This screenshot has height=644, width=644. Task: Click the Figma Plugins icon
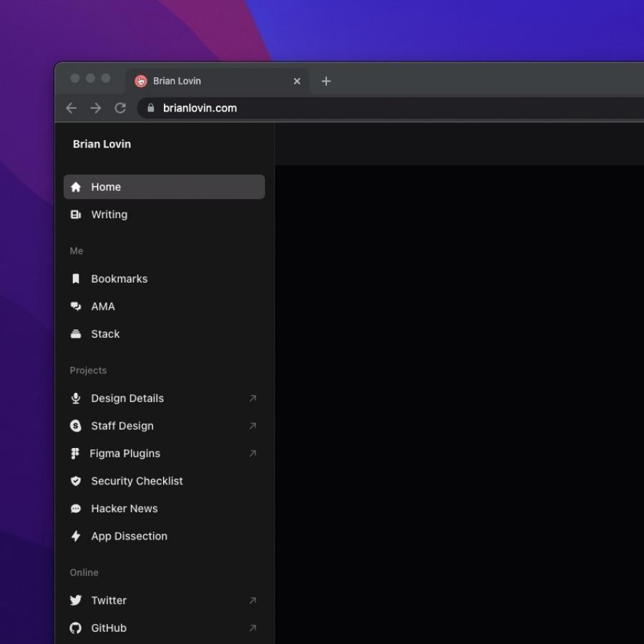click(x=76, y=454)
